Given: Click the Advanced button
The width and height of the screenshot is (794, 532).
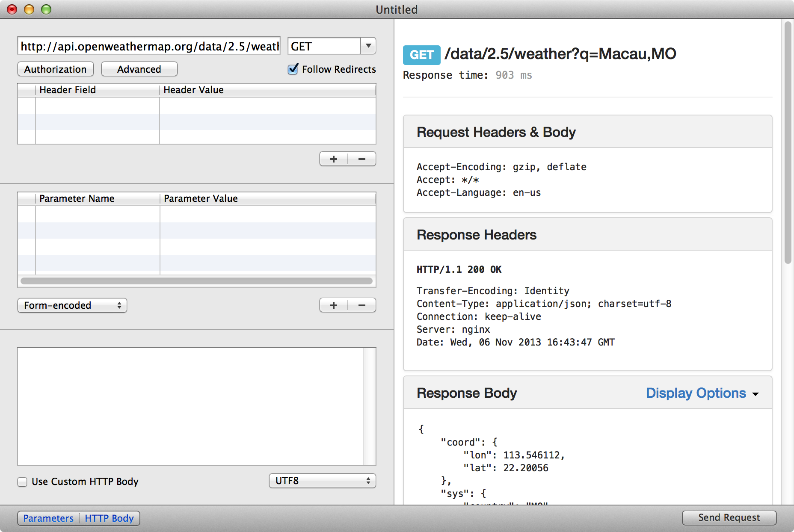Looking at the screenshot, I should (139, 69).
